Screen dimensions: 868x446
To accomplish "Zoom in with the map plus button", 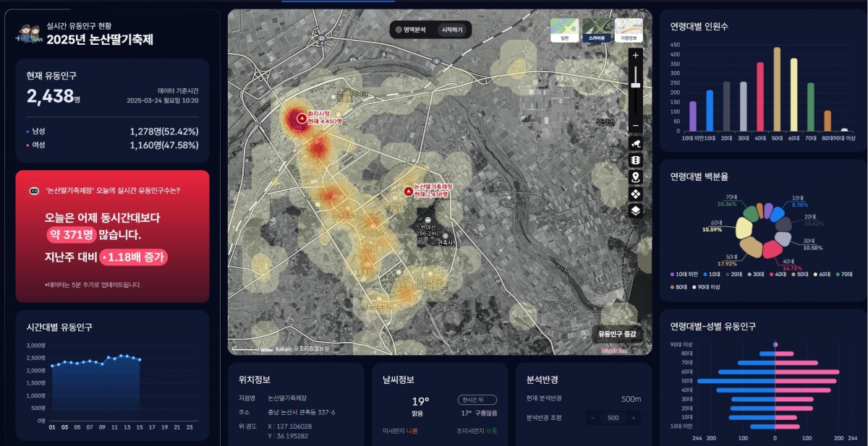I will tap(636, 55).
